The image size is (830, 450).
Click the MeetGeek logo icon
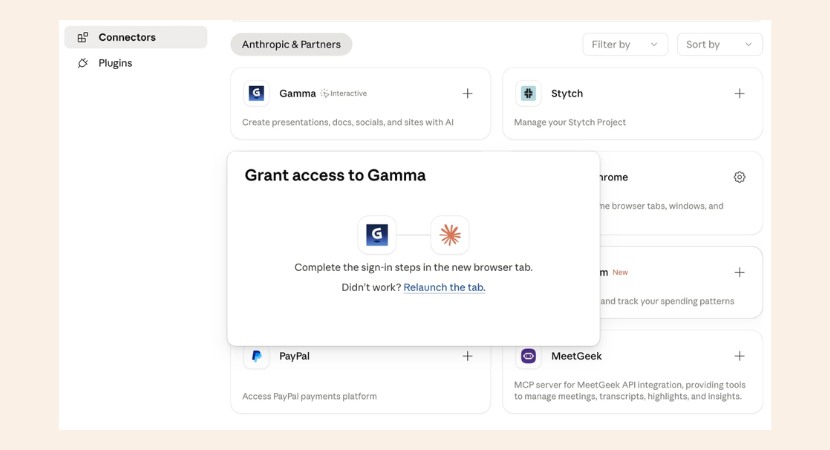[528, 356]
